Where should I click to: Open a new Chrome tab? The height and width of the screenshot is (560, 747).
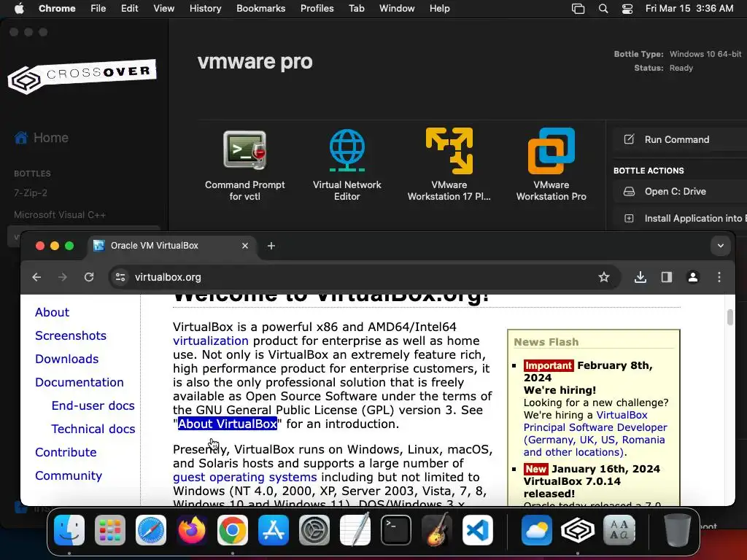coord(271,246)
